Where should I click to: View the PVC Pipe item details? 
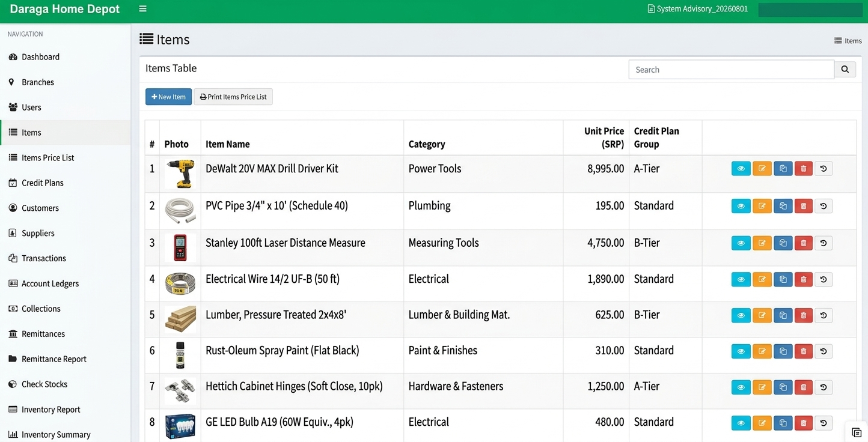tap(741, 206)
